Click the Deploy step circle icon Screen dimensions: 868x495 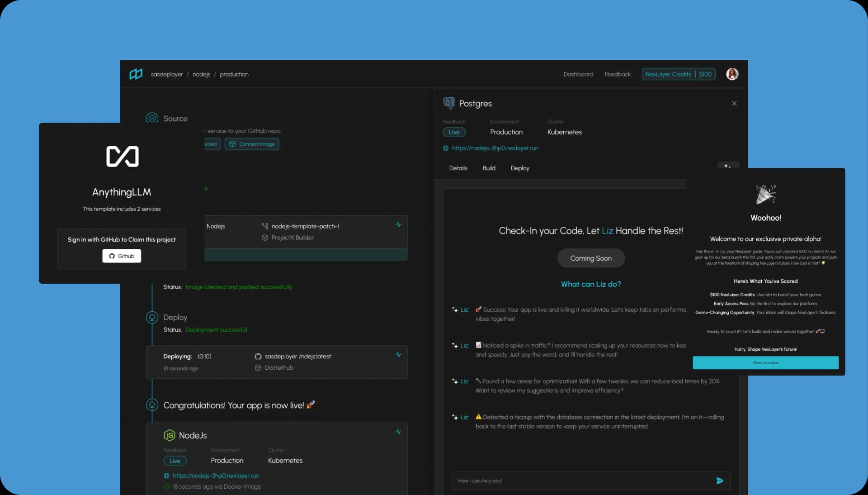pos(152,317)
